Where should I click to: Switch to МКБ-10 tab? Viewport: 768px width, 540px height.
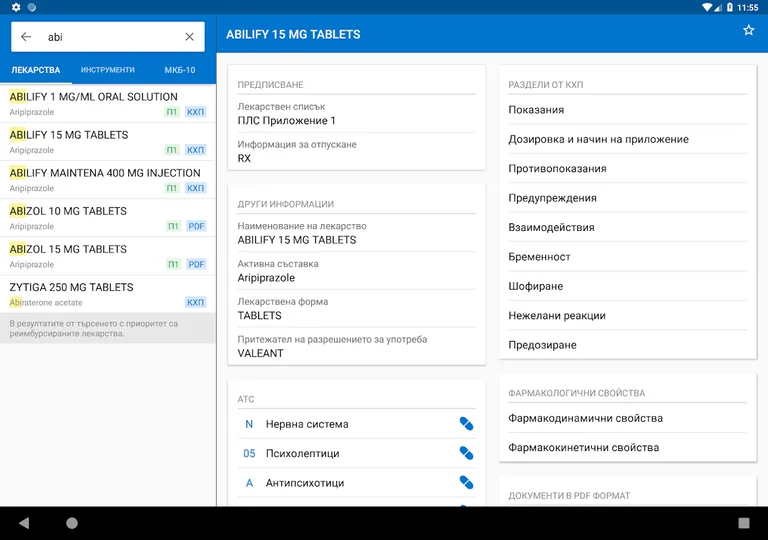click(180, 70)
